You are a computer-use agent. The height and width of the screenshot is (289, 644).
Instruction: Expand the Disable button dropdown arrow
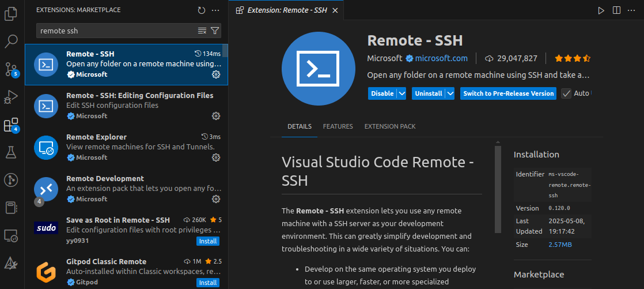[x=402, y=93]
